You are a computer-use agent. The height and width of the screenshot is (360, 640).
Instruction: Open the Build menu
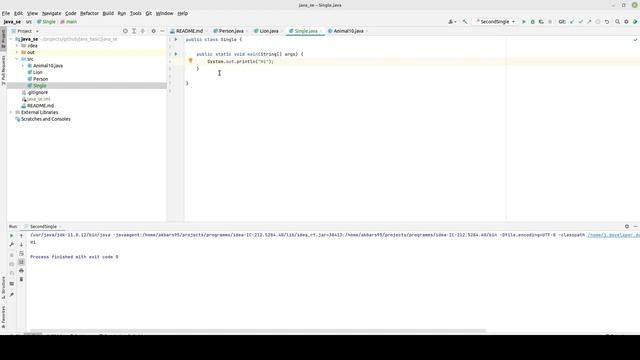click(x=108, y=13)
